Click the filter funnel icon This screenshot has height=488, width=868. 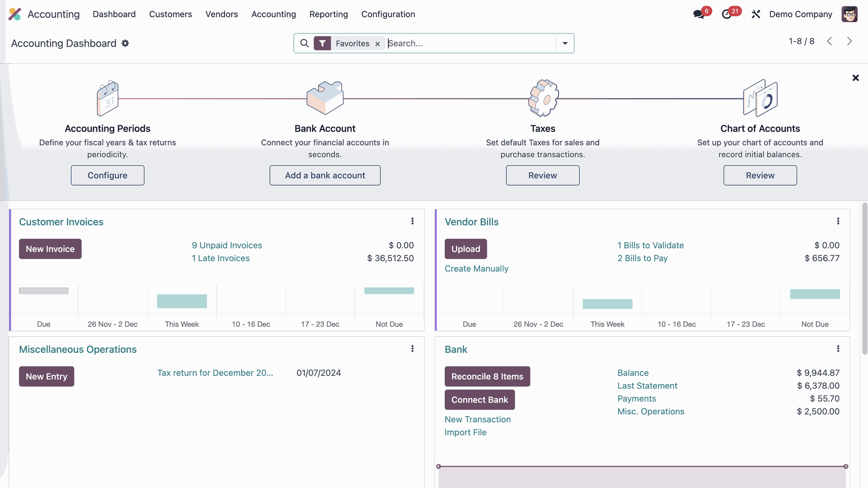click(x=322, y=43)
